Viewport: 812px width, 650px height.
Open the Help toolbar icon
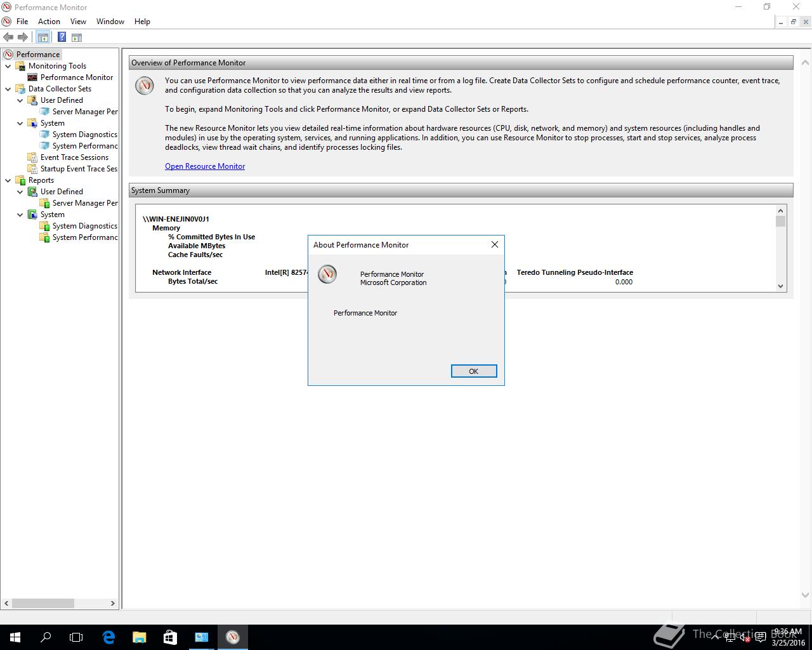(x=62, y=37)
